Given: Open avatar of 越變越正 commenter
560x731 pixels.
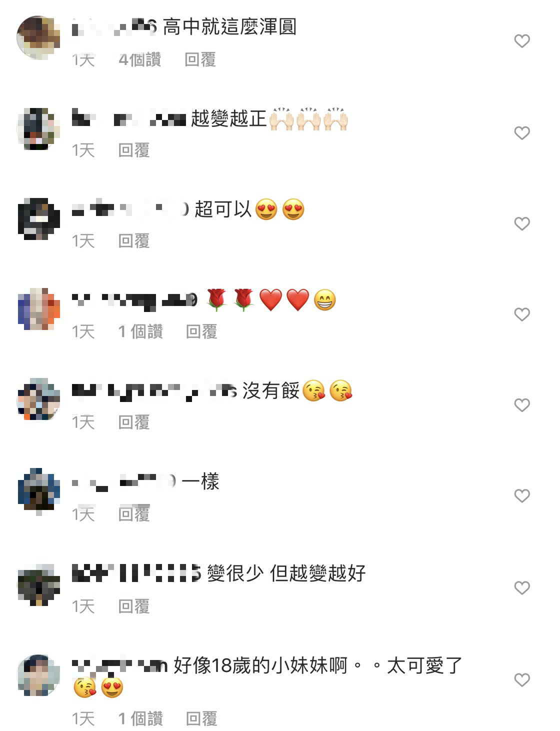Looking at the screenshot, I should pos(38,129).
